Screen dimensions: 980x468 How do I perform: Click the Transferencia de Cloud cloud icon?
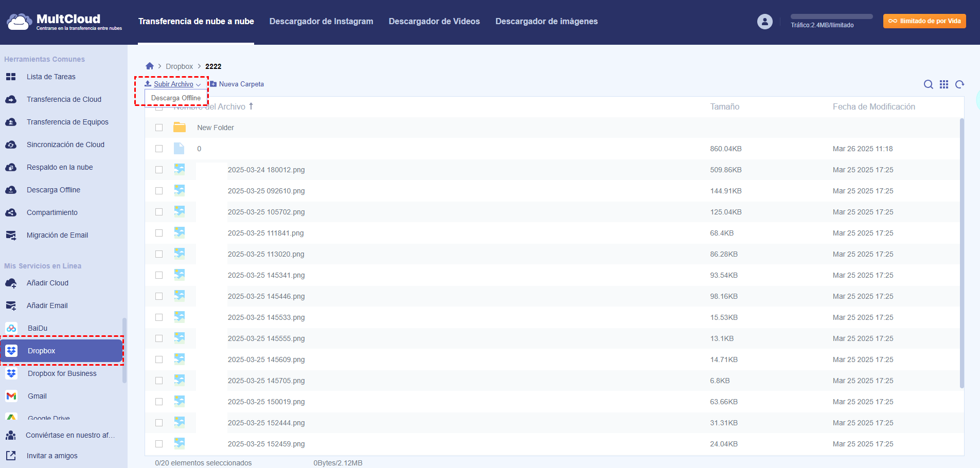[x=11, y=99]
